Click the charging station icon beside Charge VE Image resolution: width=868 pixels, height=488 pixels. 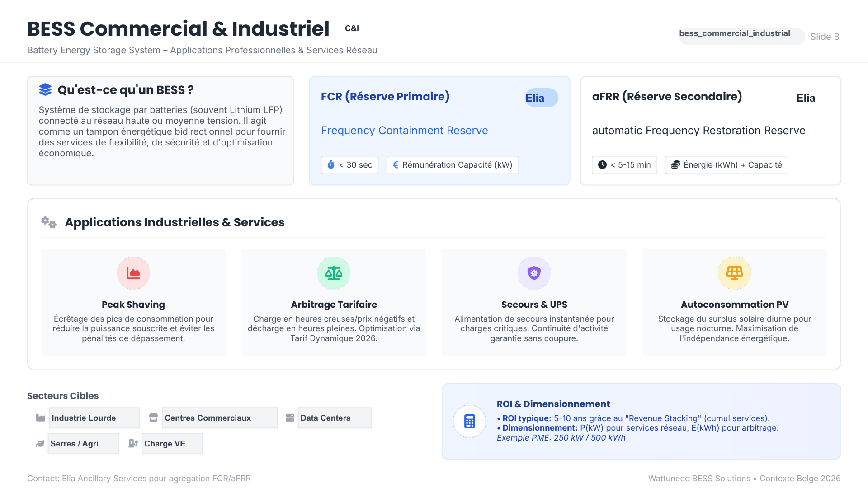[133, 444]
